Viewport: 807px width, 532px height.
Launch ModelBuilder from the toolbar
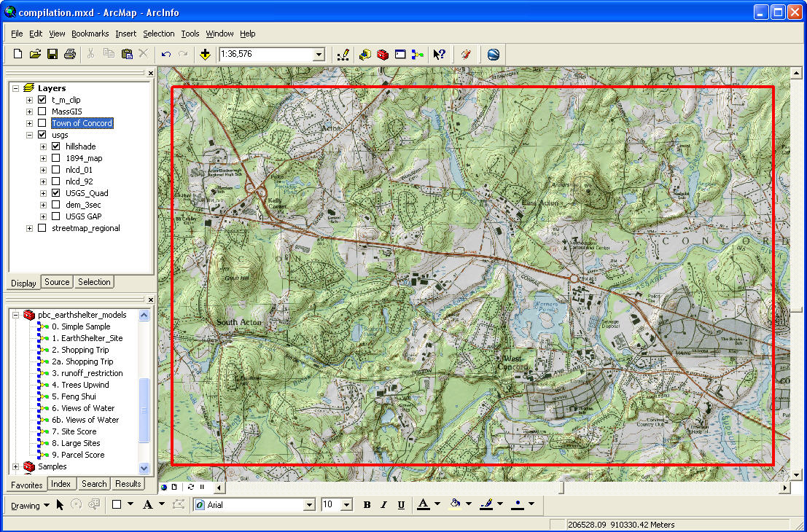pos(418,54)
